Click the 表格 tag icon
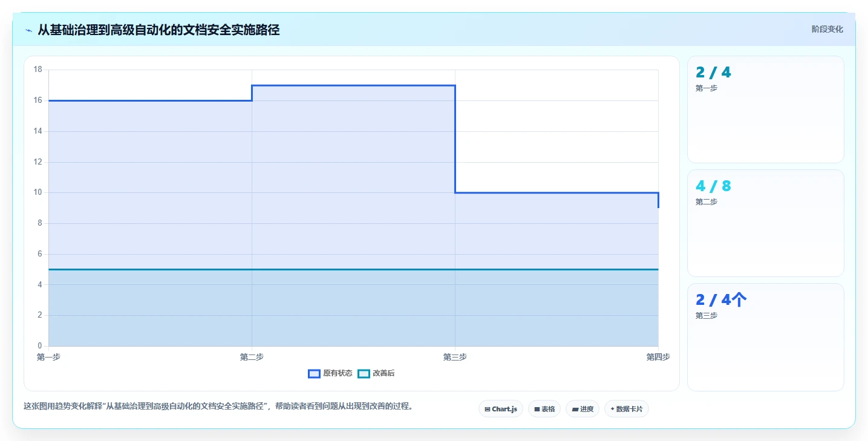Image resolution: width=868 pixels, height=441 pixels. click(x=537, y=410)
